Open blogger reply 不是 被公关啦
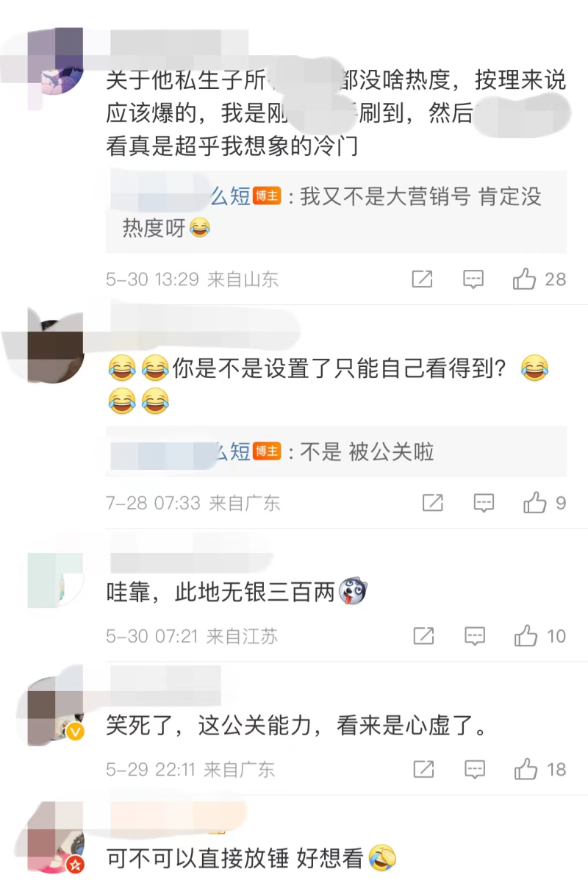588x883 pixels. coord(337,451)
